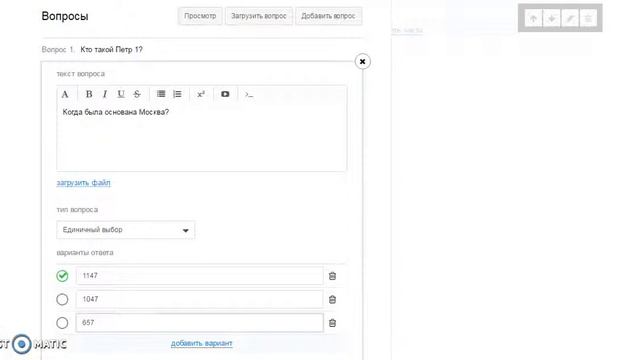This screenshot has width=640, height=360.
Task: Open the font style A tool
Action: coord(65,94)
